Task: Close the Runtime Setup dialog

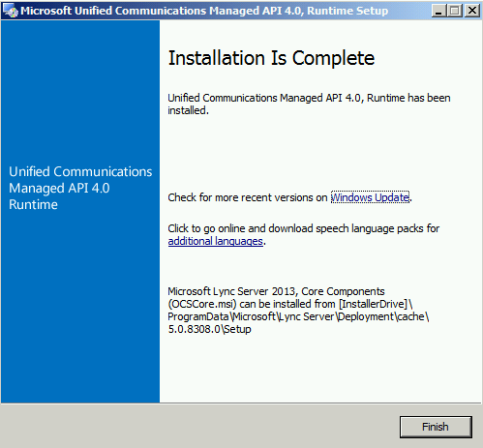Action: (472, 11)
